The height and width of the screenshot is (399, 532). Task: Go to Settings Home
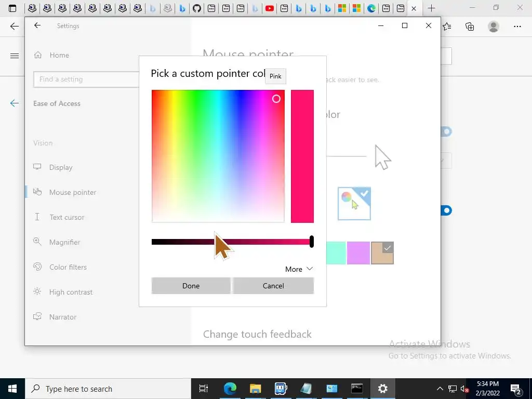point(52,55)
